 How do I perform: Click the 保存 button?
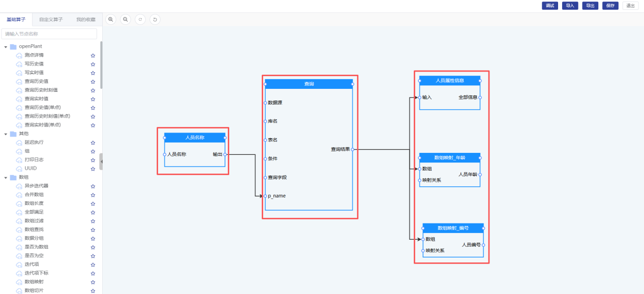coord(610,6)
